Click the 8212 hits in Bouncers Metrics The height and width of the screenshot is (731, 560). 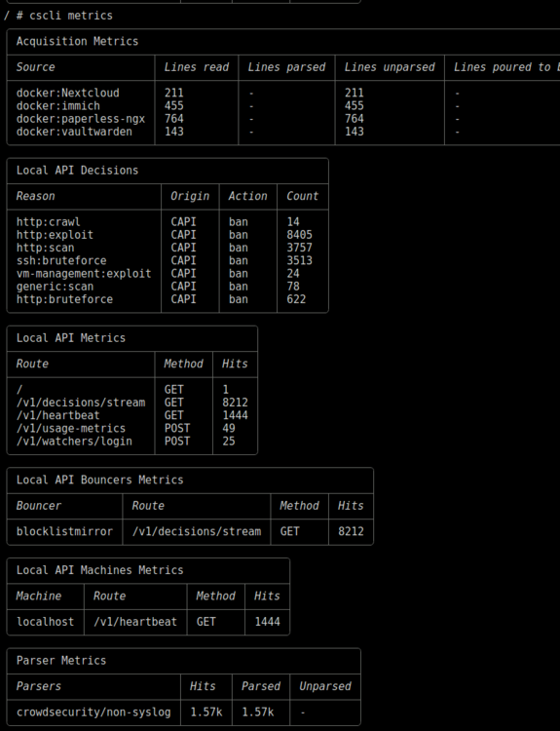pos(351,531)
